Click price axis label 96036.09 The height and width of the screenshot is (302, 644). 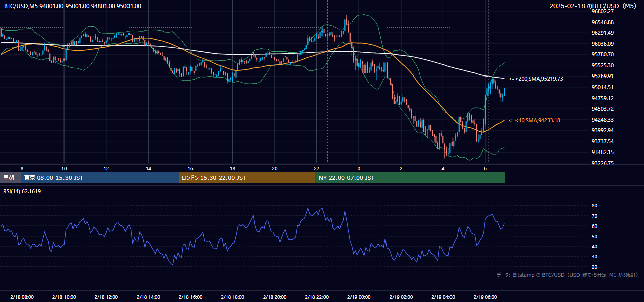click(603, 44)
